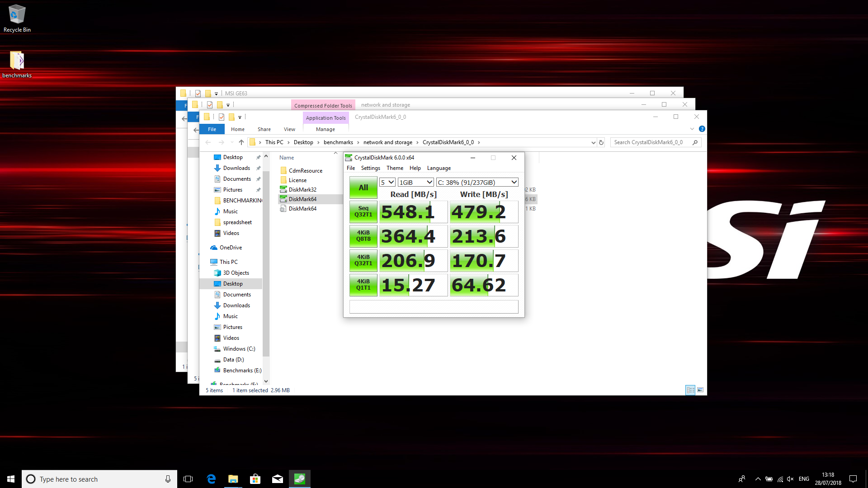
Task: Select Windows (C:) in navigation pane
Action: pos(239,349)
